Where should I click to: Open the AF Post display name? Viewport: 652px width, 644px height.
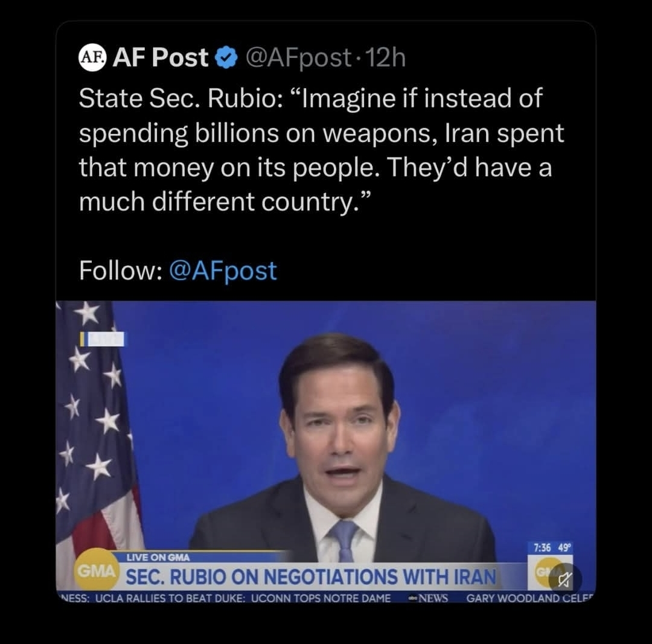[161, 58]
